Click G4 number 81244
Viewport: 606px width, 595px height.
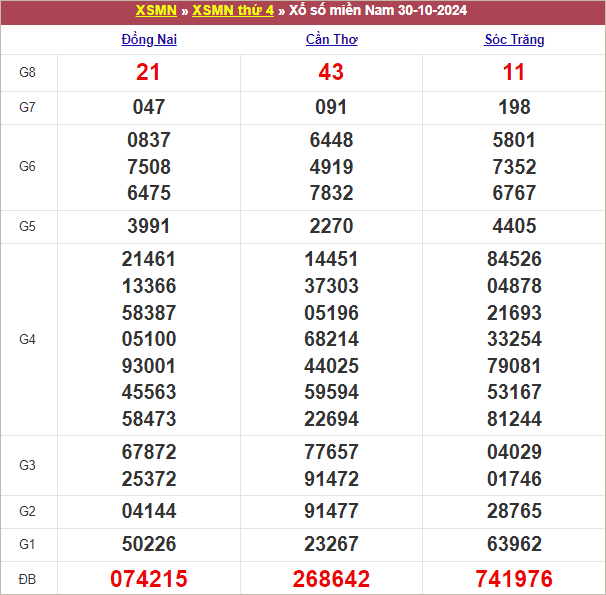514,419
